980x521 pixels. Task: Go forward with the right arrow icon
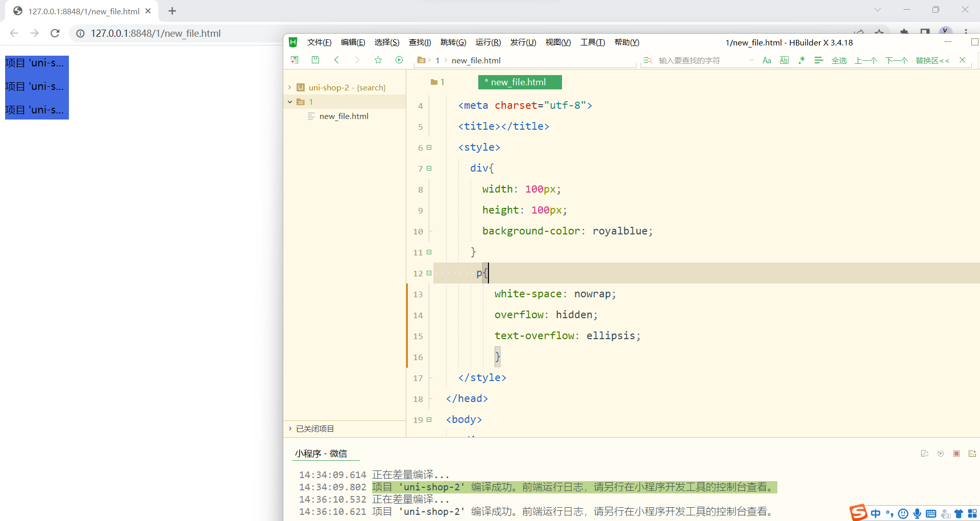tap(357, 60)
